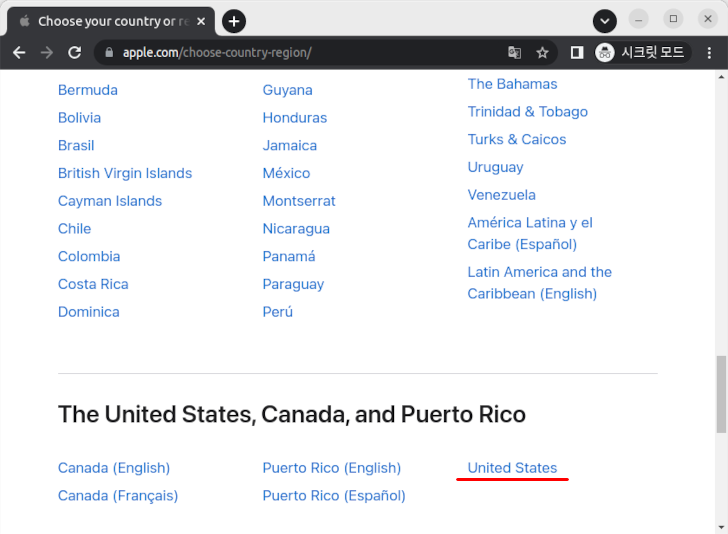View site lock security info
Image resolution: width=728 pixels, height=534 pixels.
click(x=109, y=52)
